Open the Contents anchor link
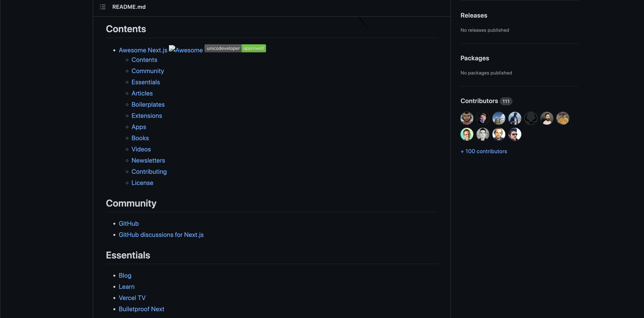The image size is (644, 318). 144,60
